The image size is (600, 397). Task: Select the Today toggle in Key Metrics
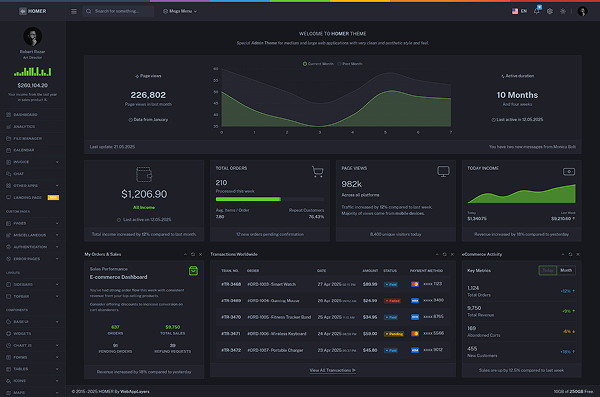click(548, 270)
